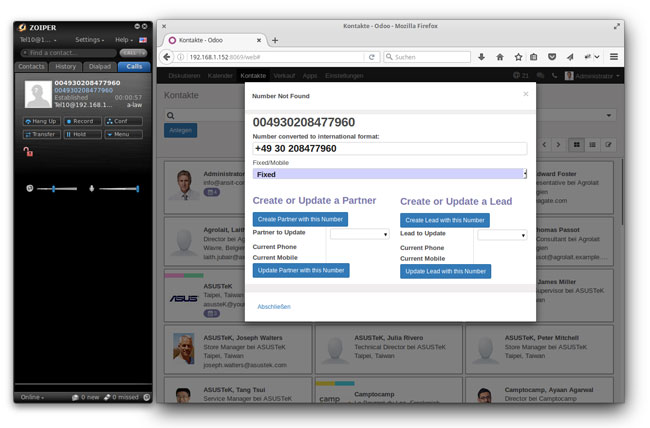Click the Anlegen button in Odoo
The height and width of the screenshot is (428, 650).
coord(180,130)
